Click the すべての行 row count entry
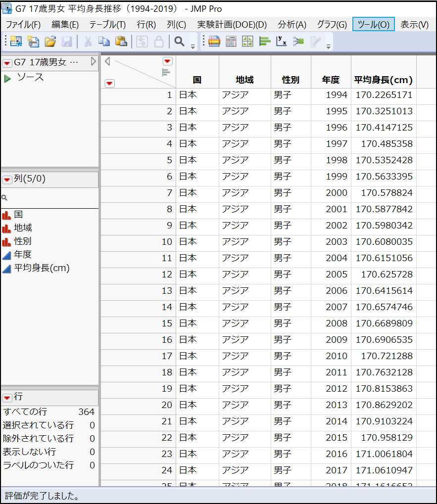Screen dimensions: 437x504 click(49, 412)
